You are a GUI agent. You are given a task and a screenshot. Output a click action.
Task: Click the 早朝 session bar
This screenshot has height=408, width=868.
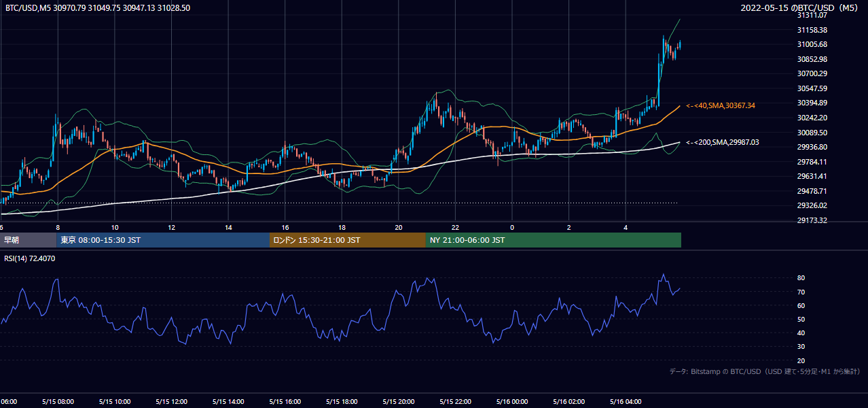tap(28, 240)
